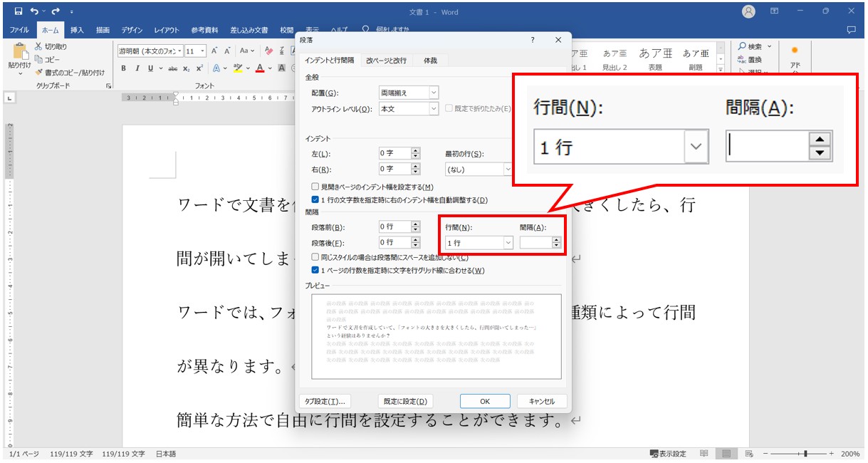Switch to the 改ページと改行 tab
This screenshot has height=463, width=868.
386,61
